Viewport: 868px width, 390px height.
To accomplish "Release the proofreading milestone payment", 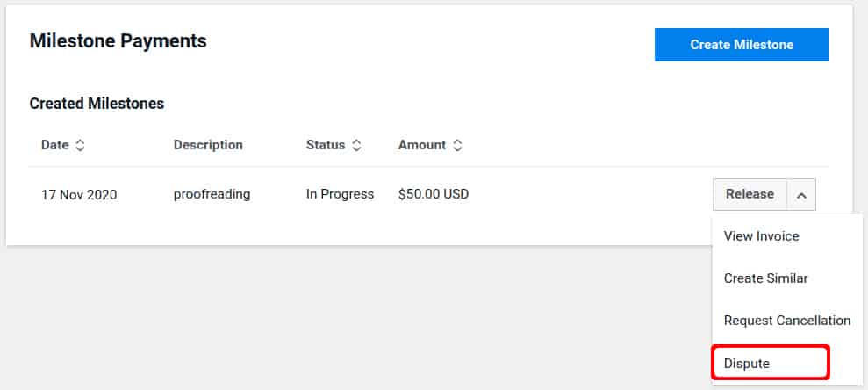I will coord(750,194).
